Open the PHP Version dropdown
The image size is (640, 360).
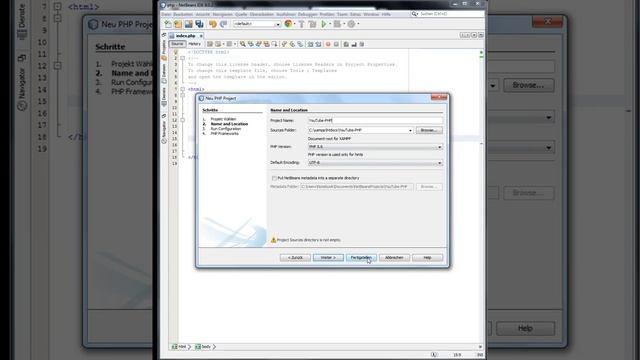tap(375, 147)
